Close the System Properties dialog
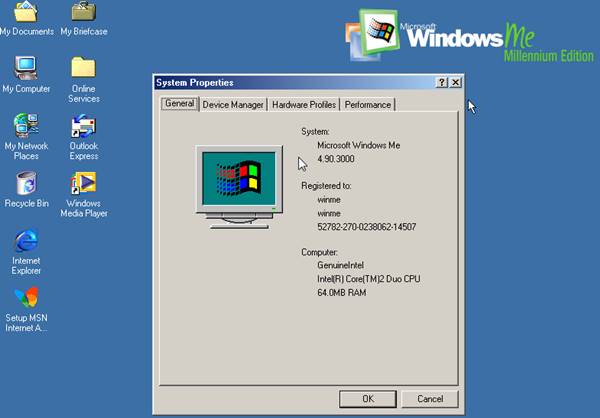Viewport: 600px width, 418px height. (455, 82)
